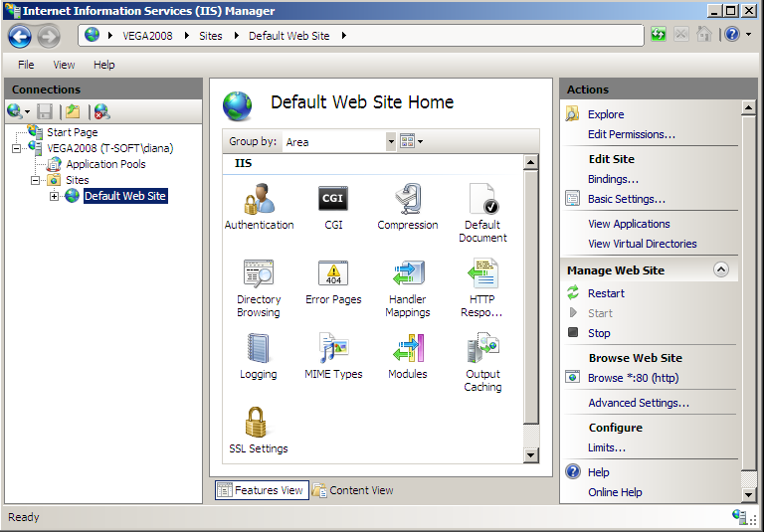Expand the Default Web Site tree node
Screen dimensions: 764x532
point(54,196)
